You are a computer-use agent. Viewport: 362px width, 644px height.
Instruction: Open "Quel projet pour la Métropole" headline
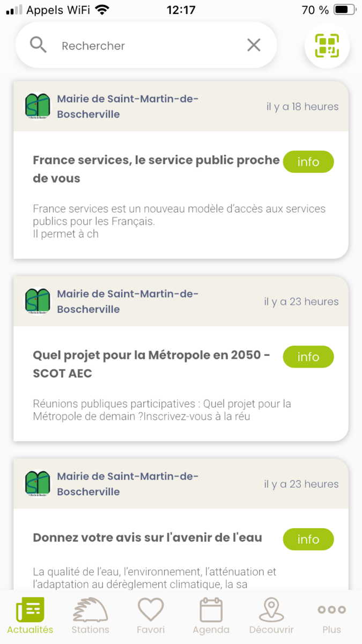click(x=151, y=364)
